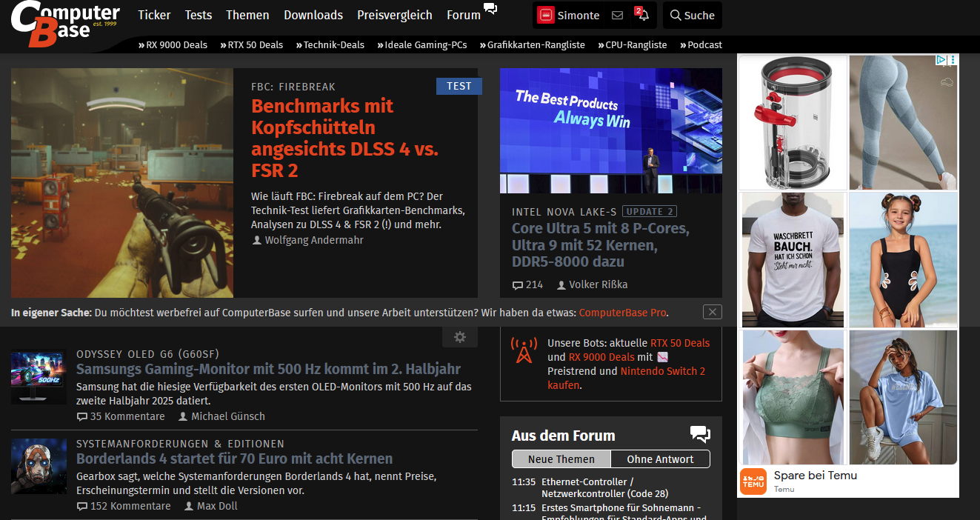Click the green lace bra ad product
The image size is (980, 520).
click(793, 397)
